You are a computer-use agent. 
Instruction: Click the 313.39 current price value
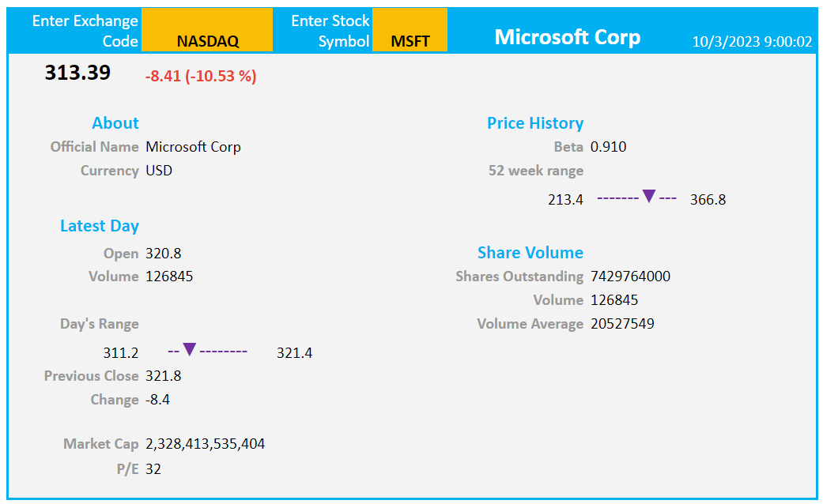click(77, 73)
